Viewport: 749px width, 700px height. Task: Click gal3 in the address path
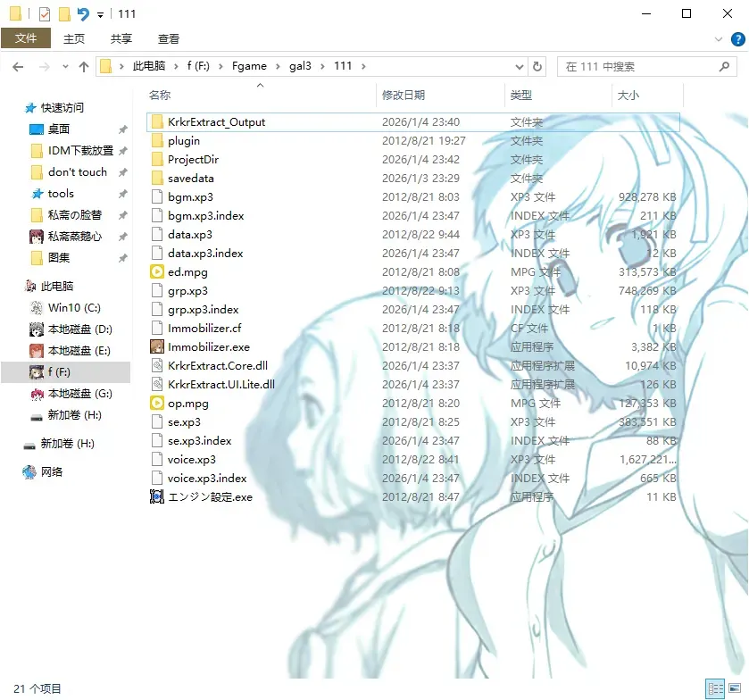300,66
